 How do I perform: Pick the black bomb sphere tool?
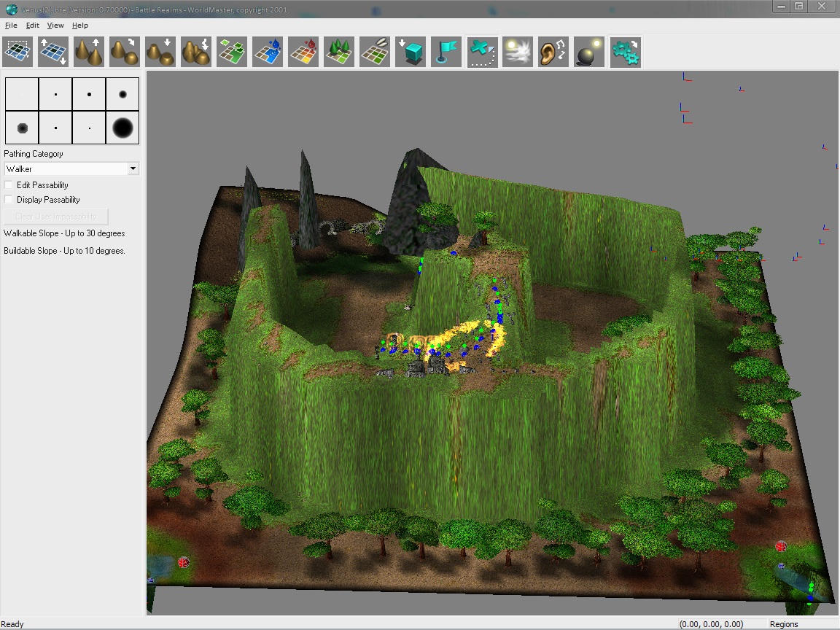589,52
